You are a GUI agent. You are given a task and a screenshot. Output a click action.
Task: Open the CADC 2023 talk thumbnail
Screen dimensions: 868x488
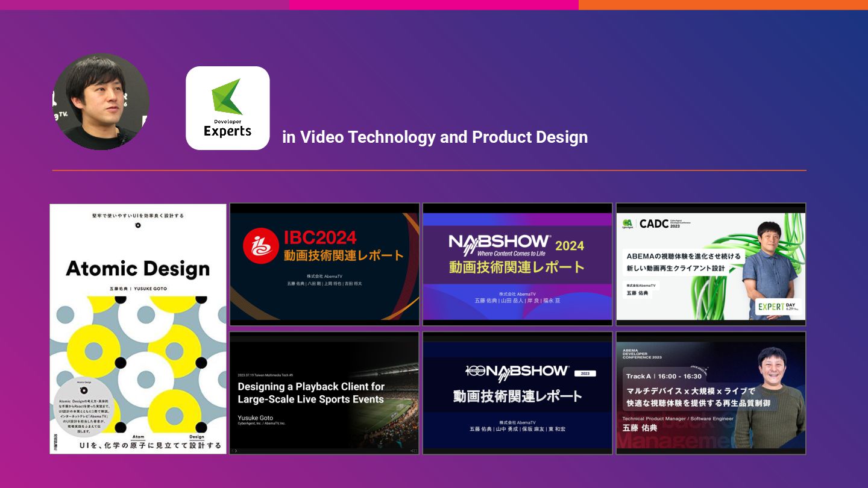(x=711, y=264)
